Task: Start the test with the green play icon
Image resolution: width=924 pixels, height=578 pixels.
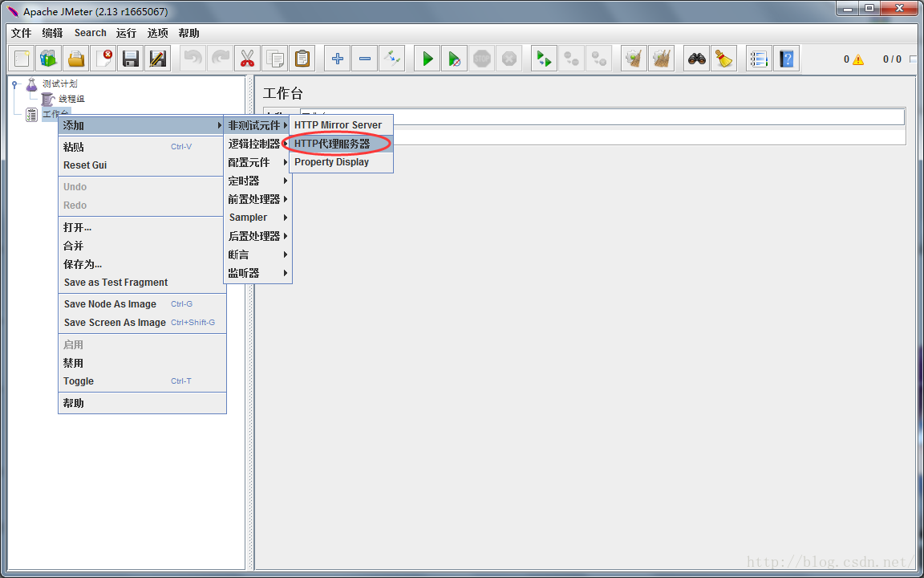Action: [428, 59]
